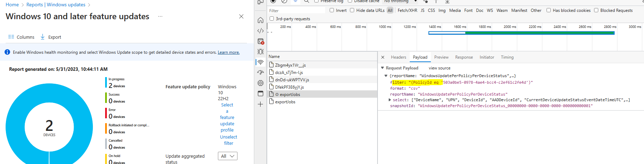Check Has blocked cookies checkbox

[549, 10]
